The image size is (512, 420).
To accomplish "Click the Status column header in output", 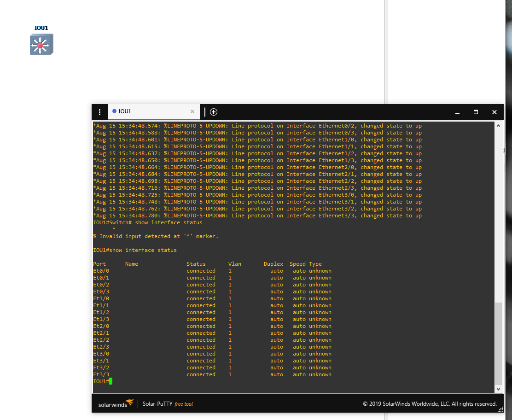I will point(196,264).
